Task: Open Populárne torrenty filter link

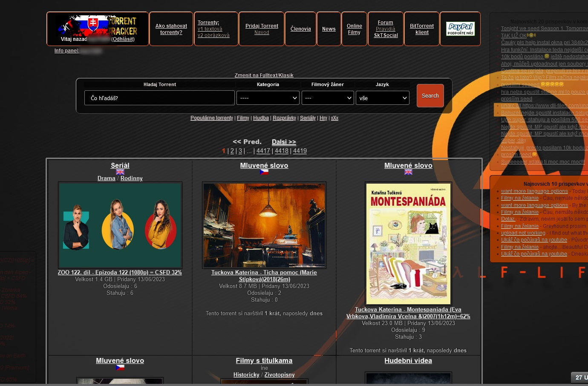Action: [212, 118]
